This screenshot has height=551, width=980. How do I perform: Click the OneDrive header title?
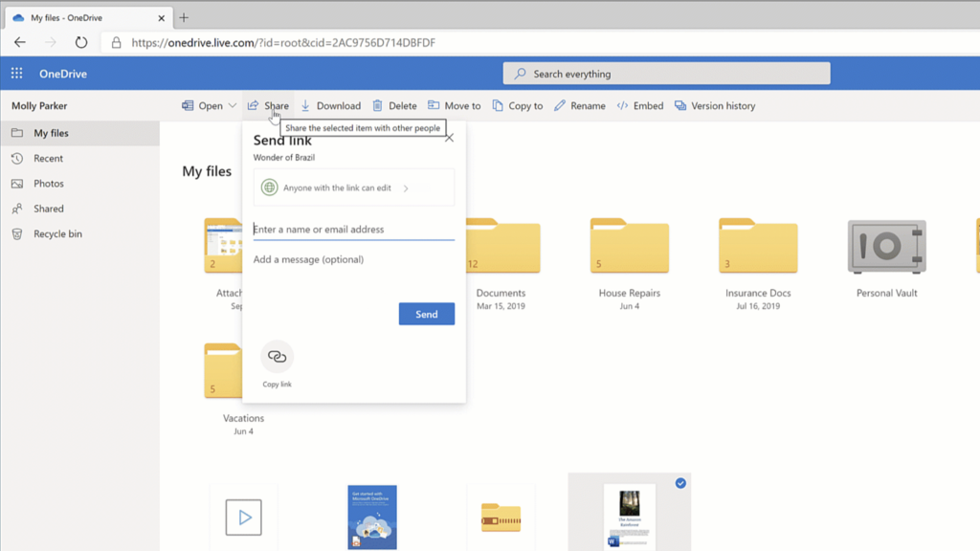tap(63, 74)
